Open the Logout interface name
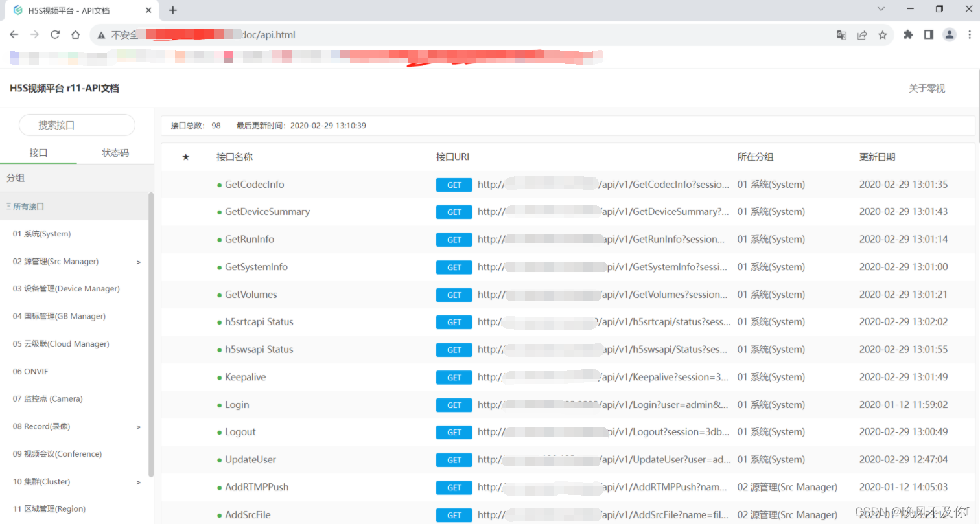This screenshot has width=980, height=524. (240, 432)
